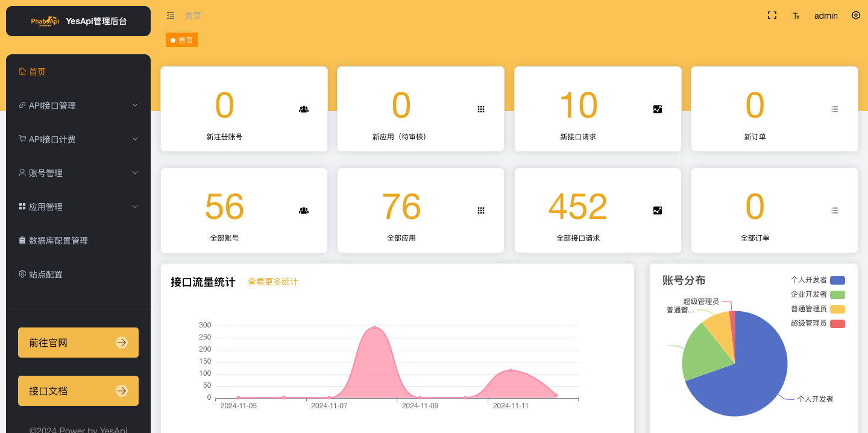Image resolution: width=868 pixels, height=433 pixels.
Task: Click the list icon on 新订单 card
Action: pyautogui.click(x=834, y=109)
